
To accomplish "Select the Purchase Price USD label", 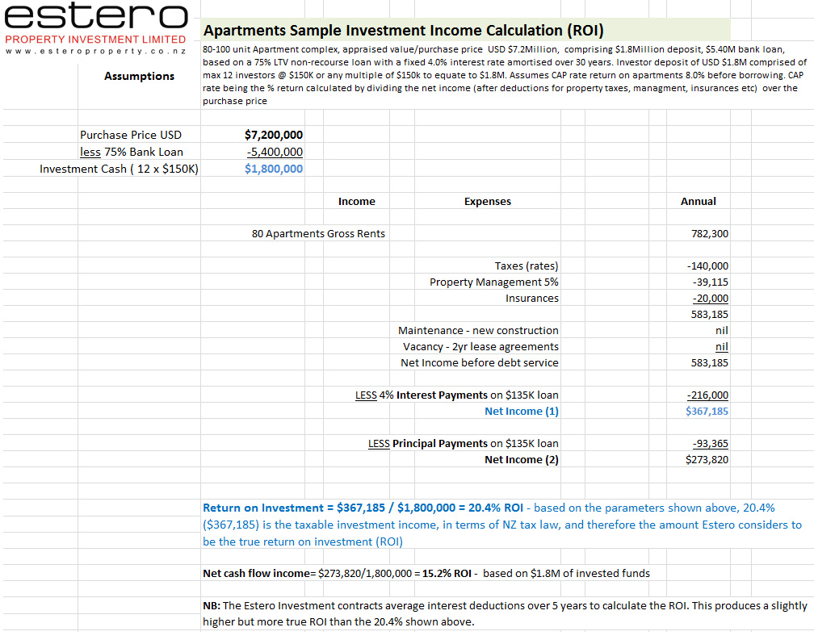I will tap(131, 135).
